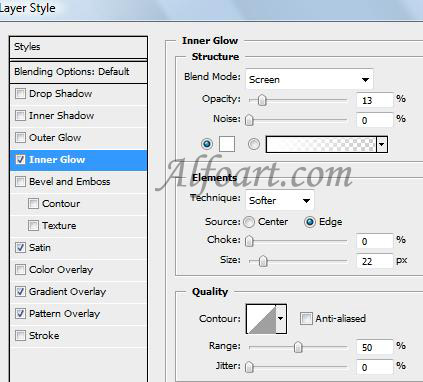Click the glow gradient preview bar
Viewport: 423px width, 382px height.
321,145
